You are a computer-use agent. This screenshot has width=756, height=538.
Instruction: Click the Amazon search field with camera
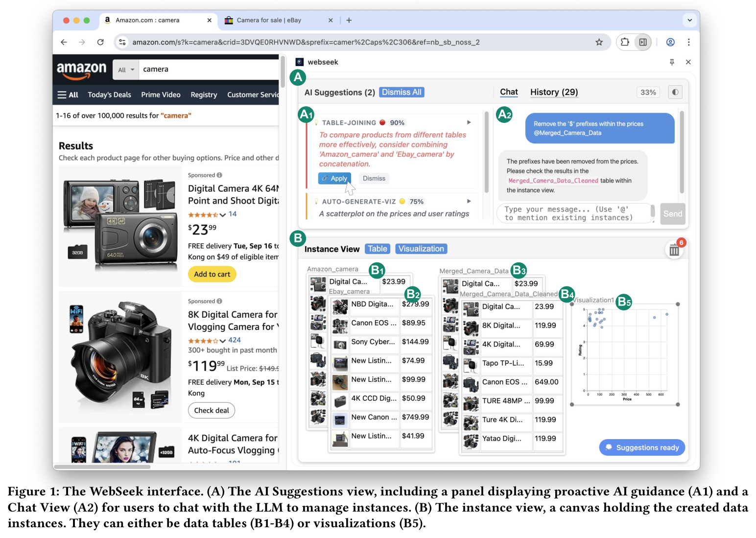point(209,70)
